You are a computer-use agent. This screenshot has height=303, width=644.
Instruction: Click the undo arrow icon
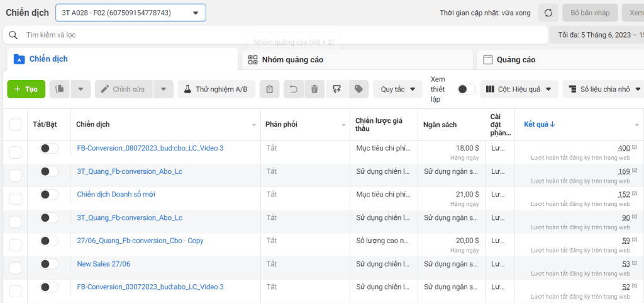pyautogui.click(x=294, y=89)
